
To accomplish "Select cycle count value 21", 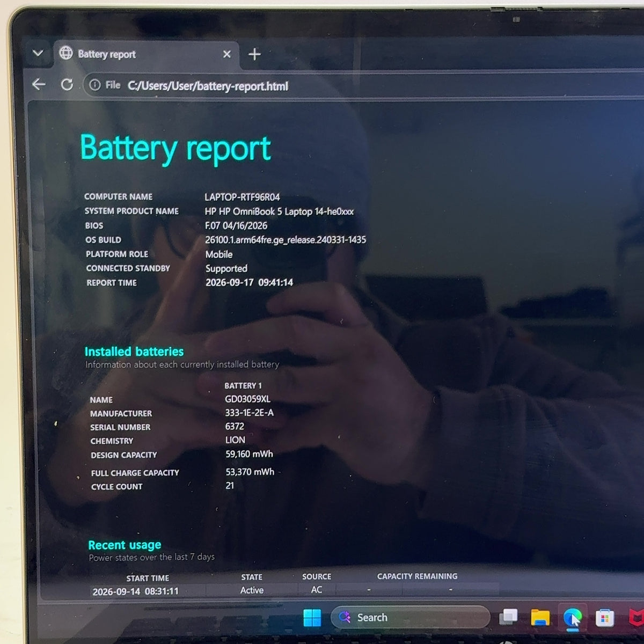I will click(x=230, y=486).
